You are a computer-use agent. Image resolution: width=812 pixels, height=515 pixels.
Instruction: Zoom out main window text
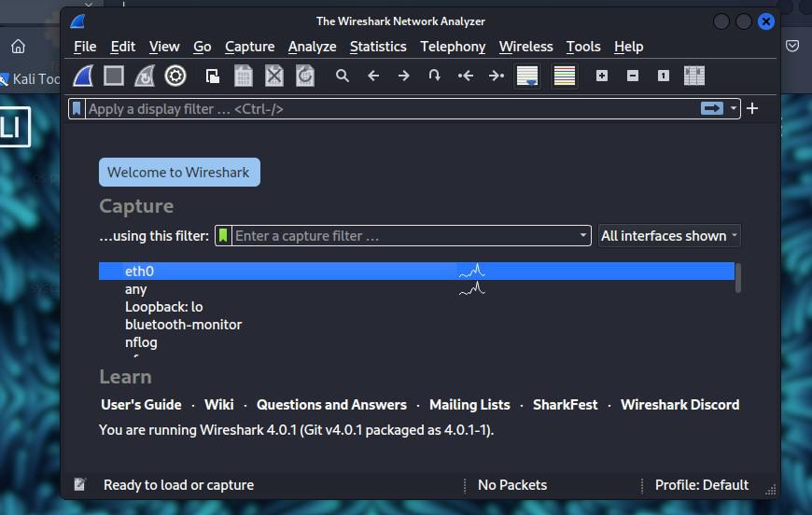pos(632,77)
